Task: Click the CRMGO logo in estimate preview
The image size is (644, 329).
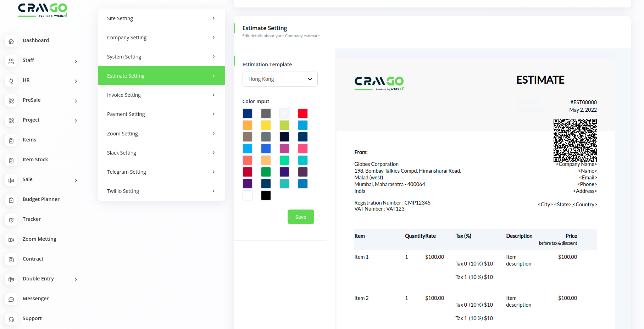Action: [x=379, y=83]
